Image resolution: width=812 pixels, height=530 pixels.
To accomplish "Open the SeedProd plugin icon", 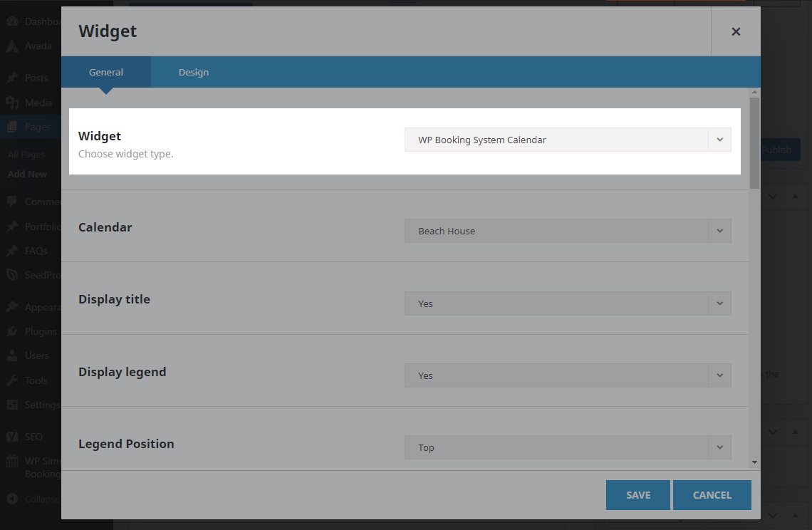I will (x=12, y=274).
